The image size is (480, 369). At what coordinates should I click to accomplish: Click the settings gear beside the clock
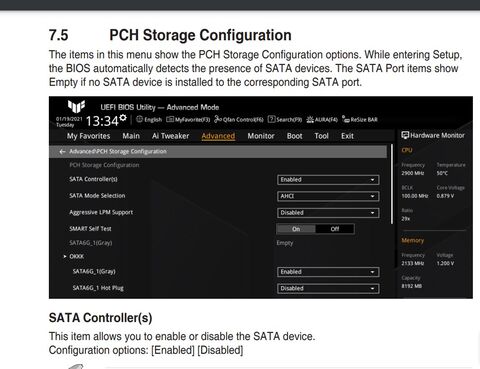point(123,117)
